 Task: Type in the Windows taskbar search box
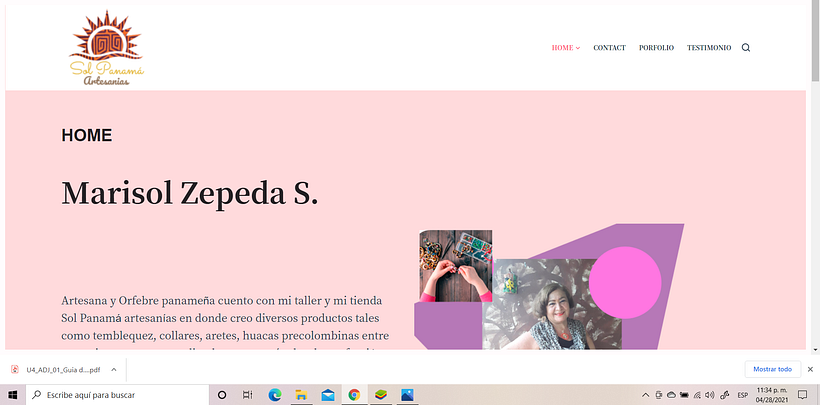pos(110,395)
